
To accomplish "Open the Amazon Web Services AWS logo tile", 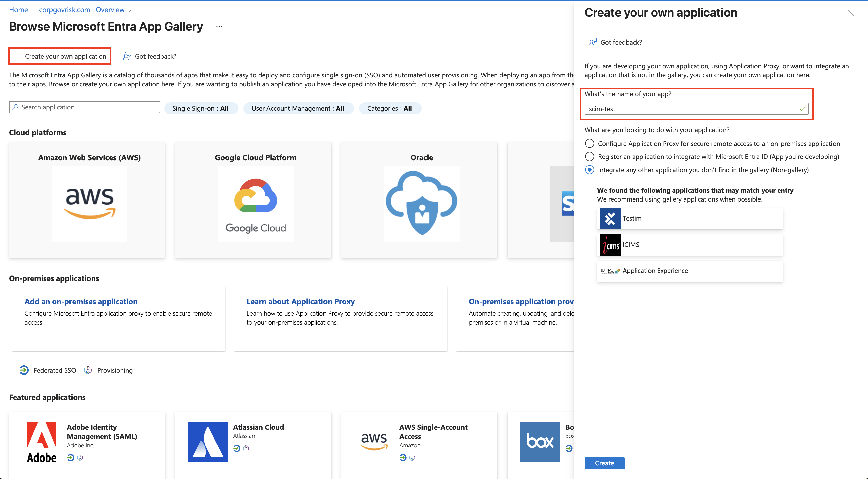I will (89, 204).
